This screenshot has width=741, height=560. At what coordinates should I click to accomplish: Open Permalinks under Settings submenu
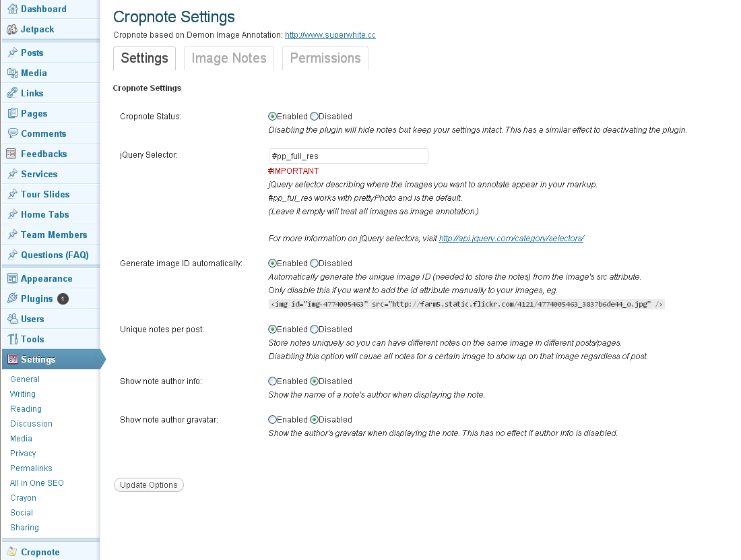[x=31, y=468]
